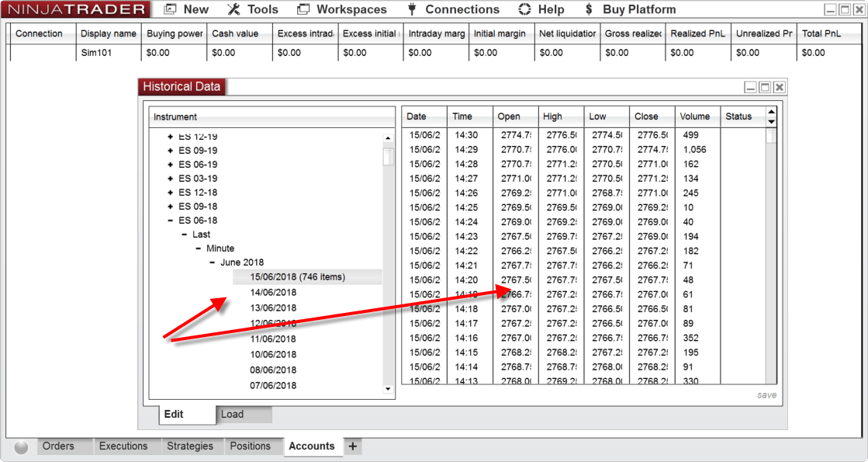The height and width of the screenshot is (462, 868).
Task: Click the instrument tree scroll up arrow
Action: point(388,138)
